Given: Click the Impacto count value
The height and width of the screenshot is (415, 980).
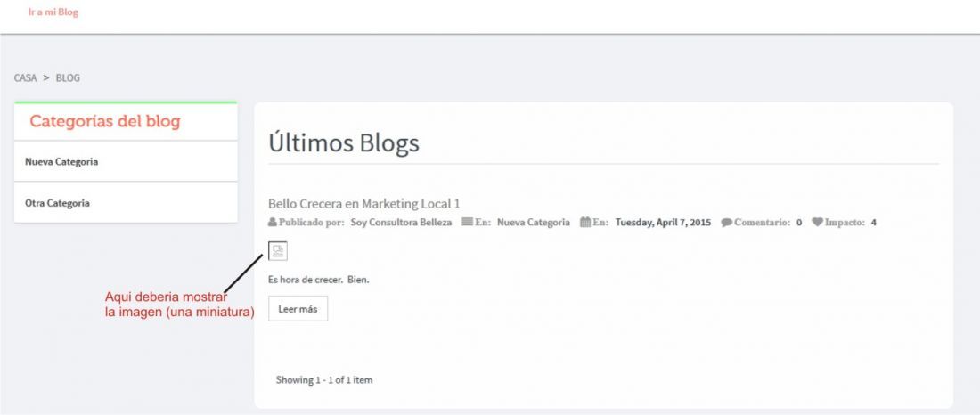Looking at the screenshot, I should pos(874,222).
